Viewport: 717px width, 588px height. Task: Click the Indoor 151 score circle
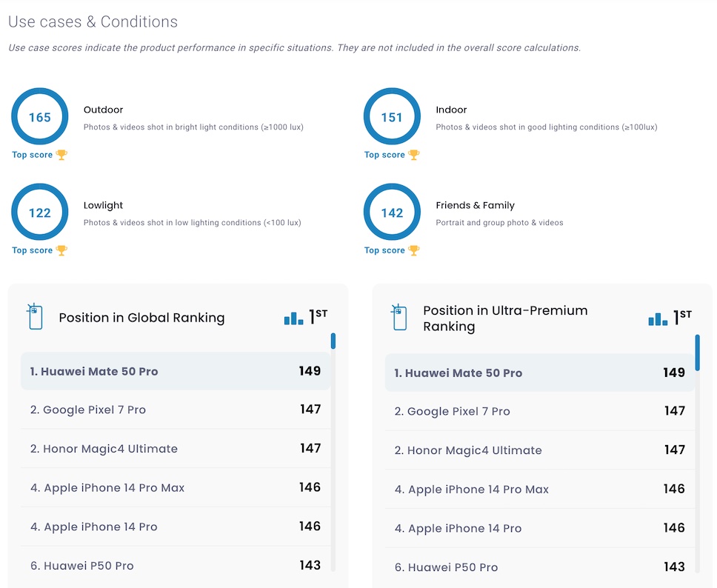[x=392, y=117]
